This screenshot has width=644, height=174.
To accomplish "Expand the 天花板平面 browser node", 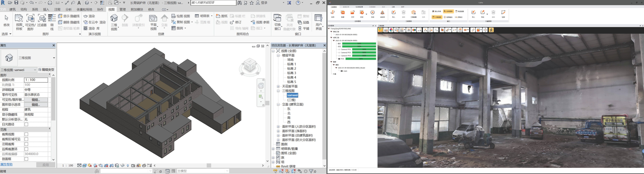I will click(x=278, y=86).
